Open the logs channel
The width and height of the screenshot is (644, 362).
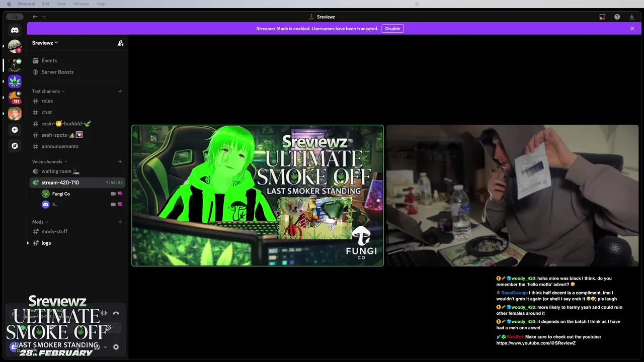[x=77, y=243]
